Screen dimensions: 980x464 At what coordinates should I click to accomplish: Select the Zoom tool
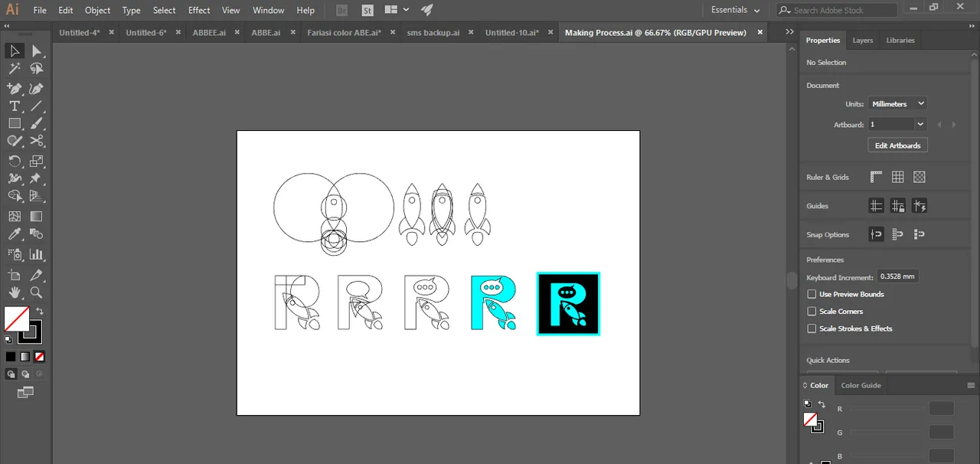[36, 292]
